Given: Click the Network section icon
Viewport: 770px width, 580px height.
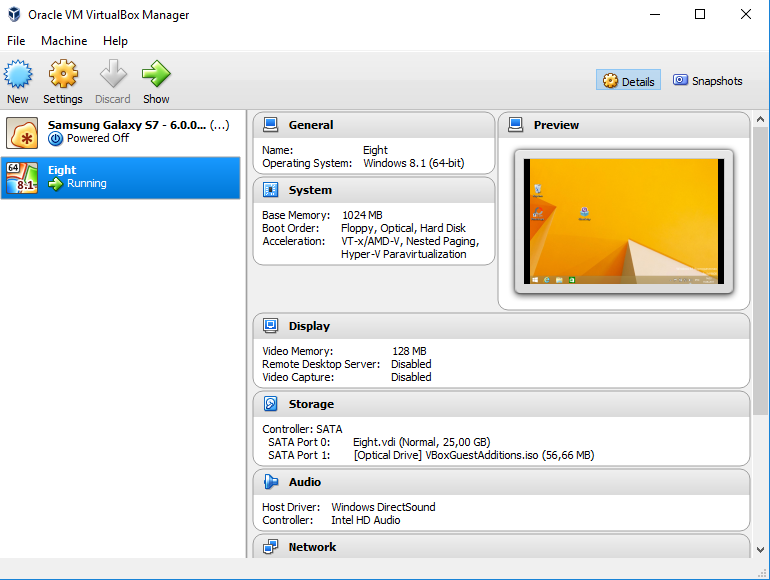Looking at the screenshot, I should 271,547.
